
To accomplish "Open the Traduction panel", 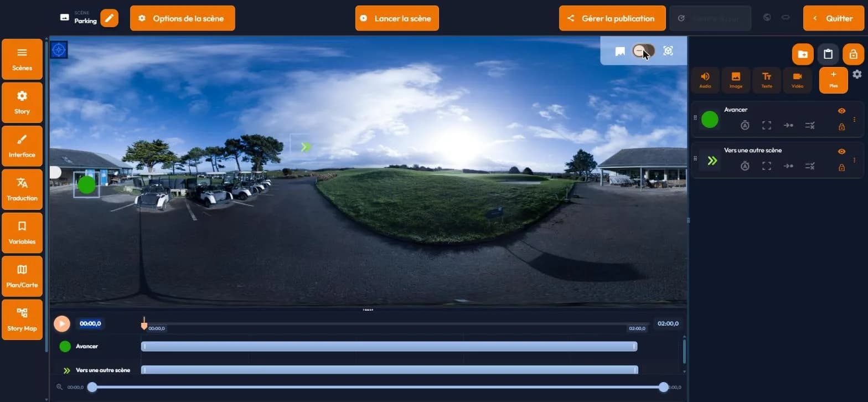I will 22,189.
